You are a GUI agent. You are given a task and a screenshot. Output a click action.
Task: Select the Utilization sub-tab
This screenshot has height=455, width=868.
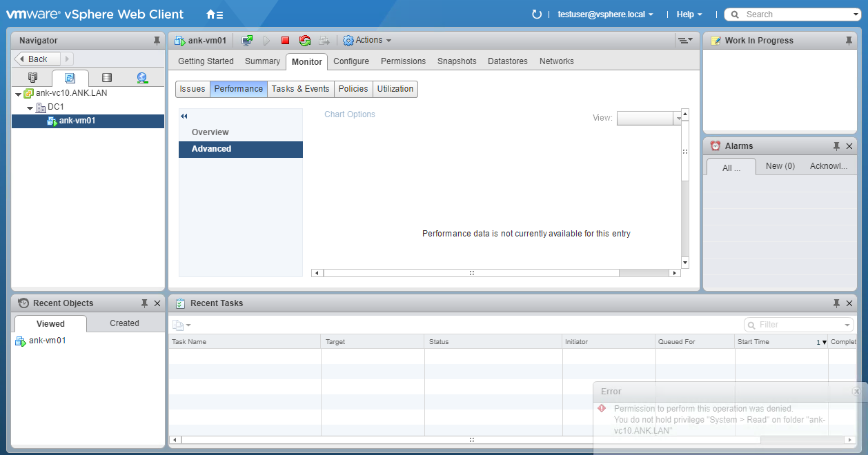395,89
